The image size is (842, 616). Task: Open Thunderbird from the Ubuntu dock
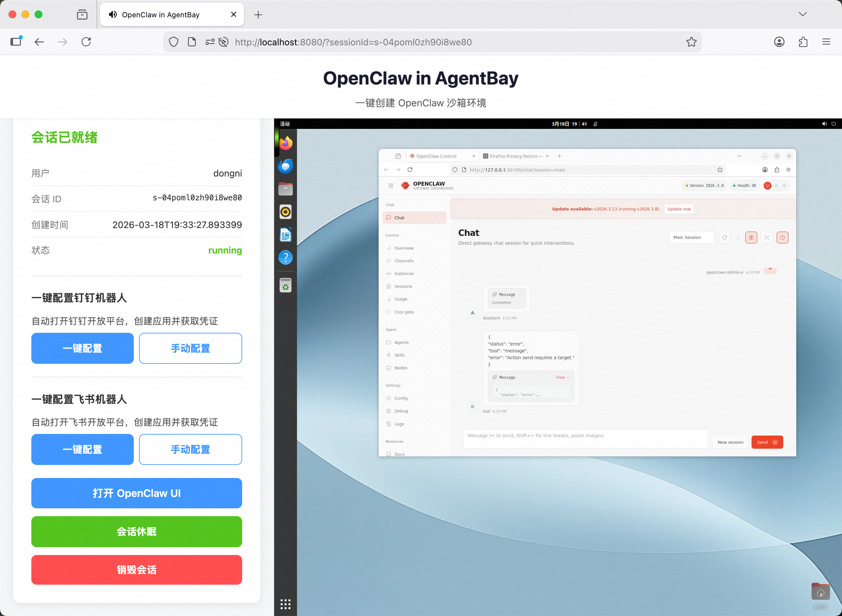tap(286, 166)
